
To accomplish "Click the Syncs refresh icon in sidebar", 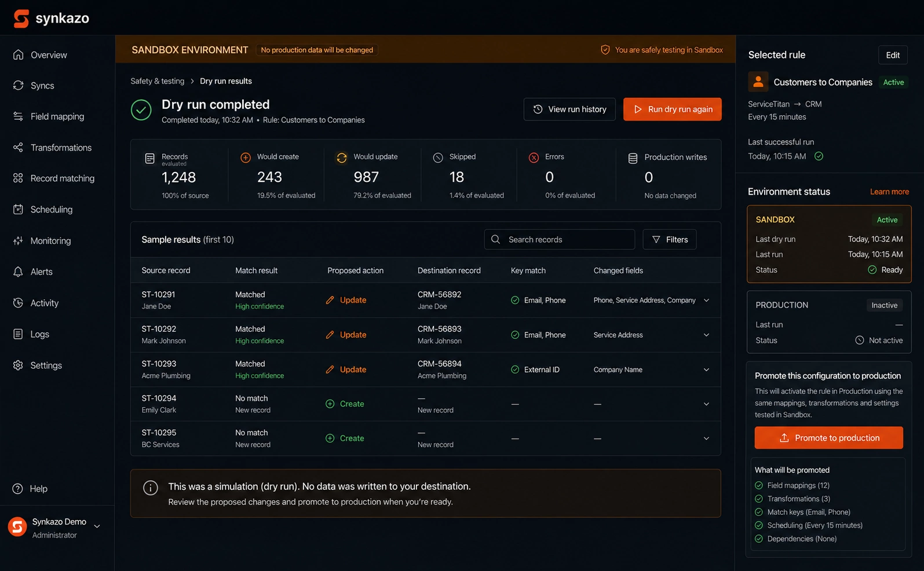I will pos(19,86).
